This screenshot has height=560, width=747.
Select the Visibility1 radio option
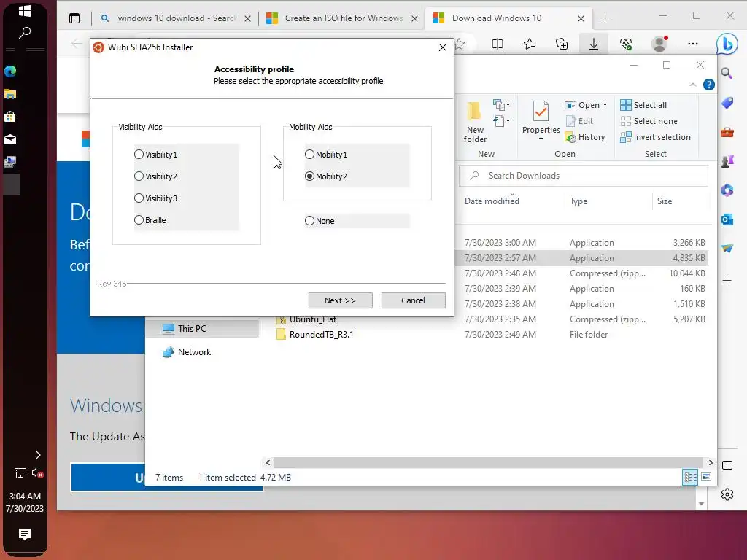pyautogui.click(x=155, y=155)
